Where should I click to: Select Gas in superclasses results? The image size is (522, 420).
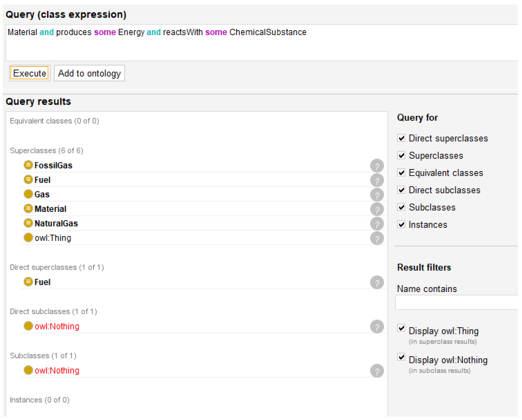[x=42, y=194]
